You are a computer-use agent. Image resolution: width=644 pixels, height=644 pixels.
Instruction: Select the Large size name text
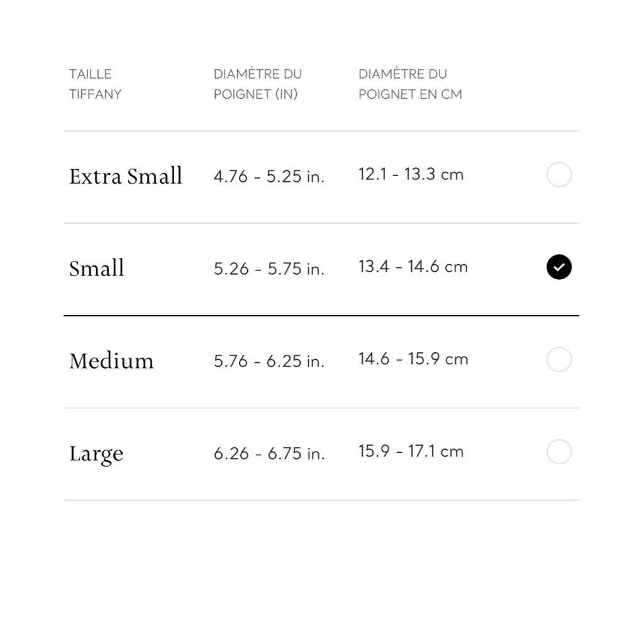click(96, 453)
